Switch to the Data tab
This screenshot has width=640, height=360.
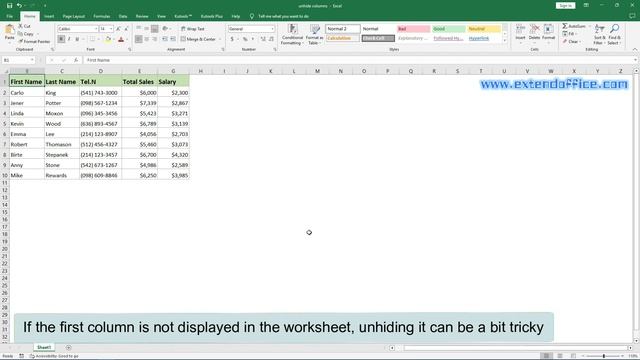[123, 16]
